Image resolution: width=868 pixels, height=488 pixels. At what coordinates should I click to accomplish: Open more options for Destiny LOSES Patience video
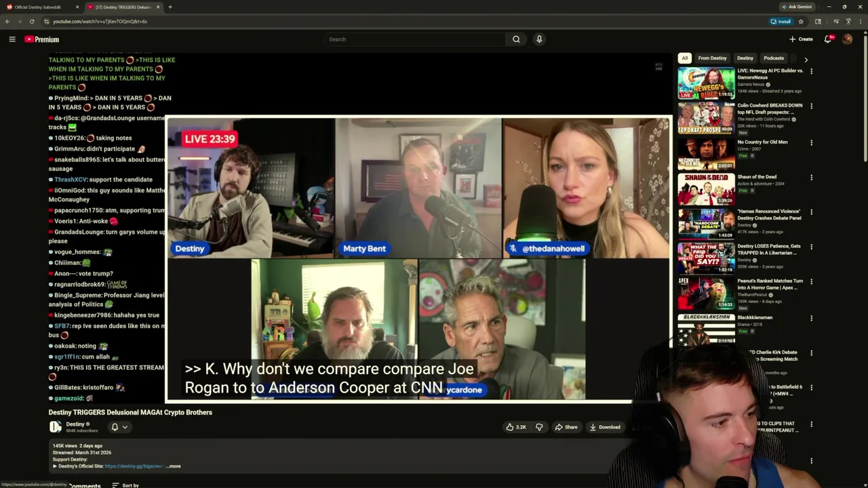pyautogui.click(x=811, y=247)
